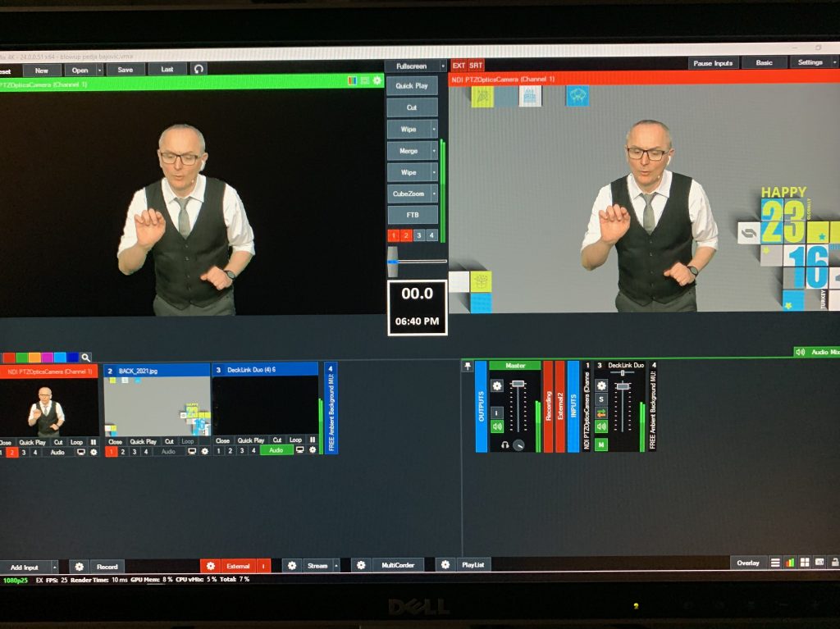
Task: Click the BACK_2021.jpg input thumbnail
Action: 156,406
